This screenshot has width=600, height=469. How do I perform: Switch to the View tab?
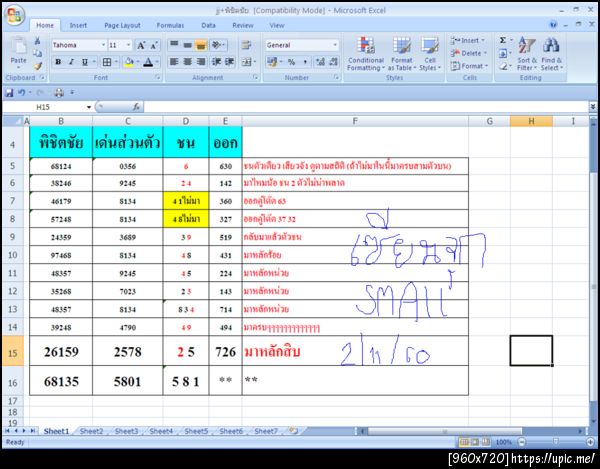click(x=276, y=26)
